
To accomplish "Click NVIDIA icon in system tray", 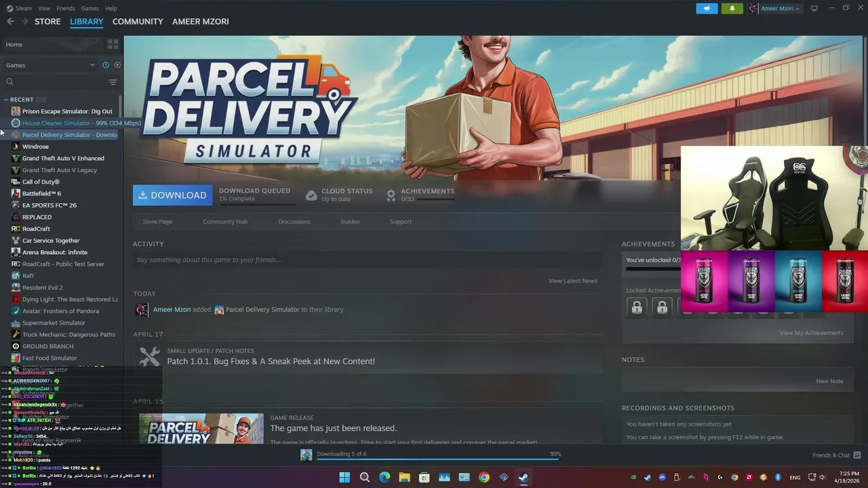I will 633,477.
